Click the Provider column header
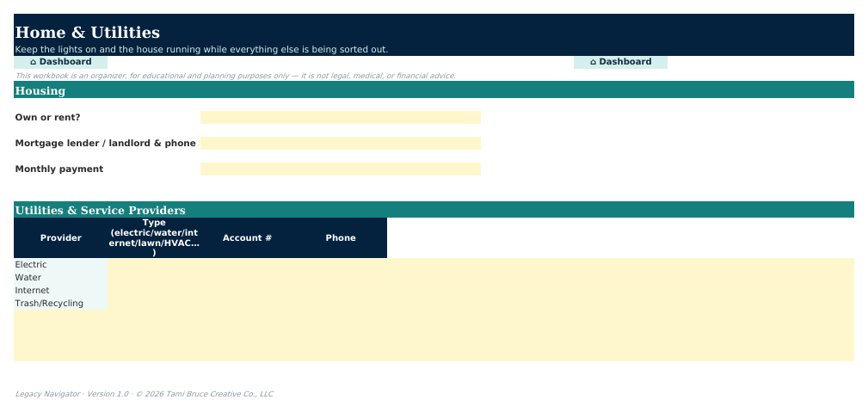868x412 pixels. (x=60, y=237)
